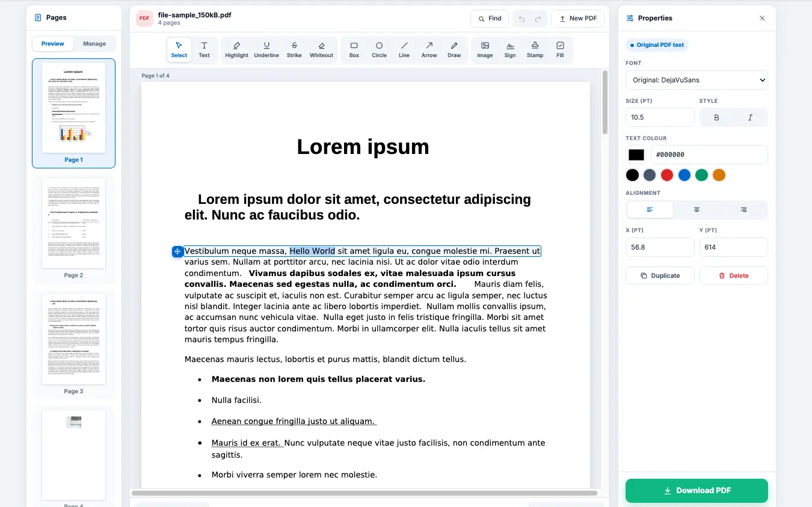Open the Page 3 thumbnail
The height and width of the screenshot is (507, 812).
[x=73, y=345]
